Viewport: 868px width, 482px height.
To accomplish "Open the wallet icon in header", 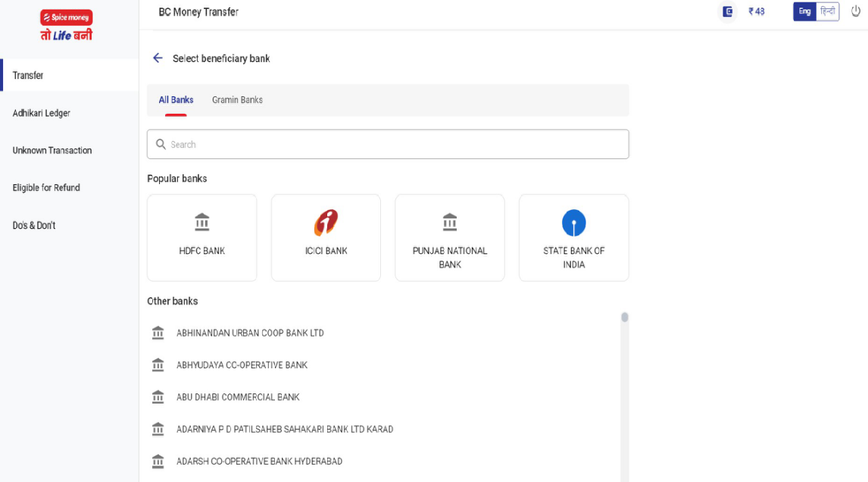I will [x=727, y=11].
